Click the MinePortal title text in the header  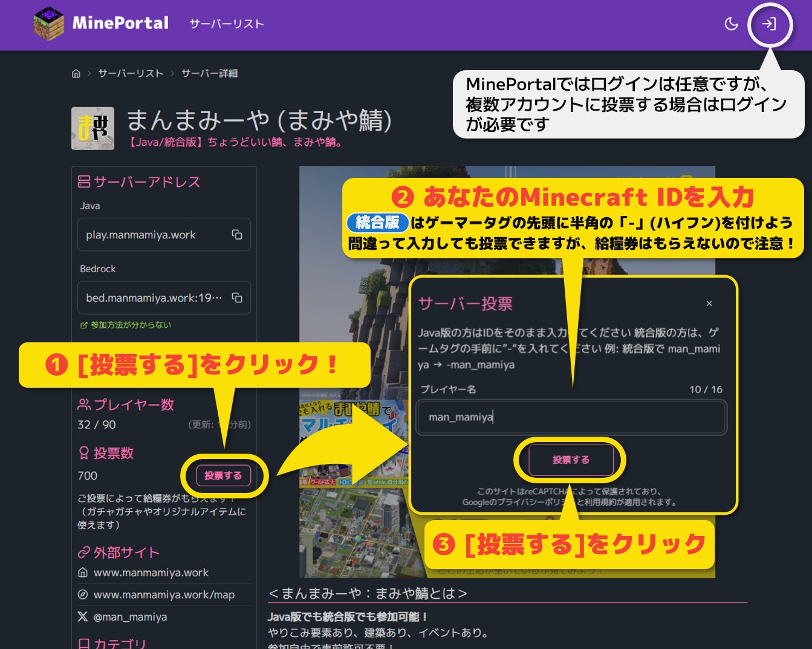pyautogui.click(x=120, y=23)
